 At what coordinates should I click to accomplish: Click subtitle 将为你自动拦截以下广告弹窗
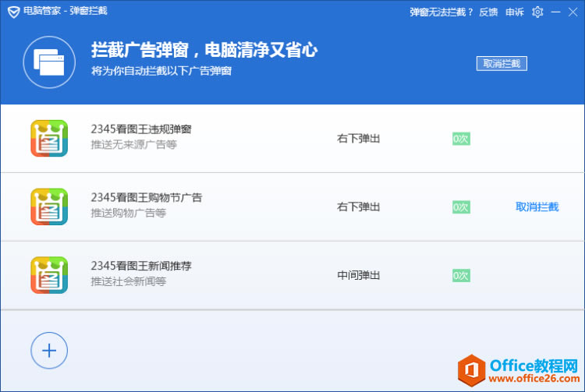[x=161, y=71]
